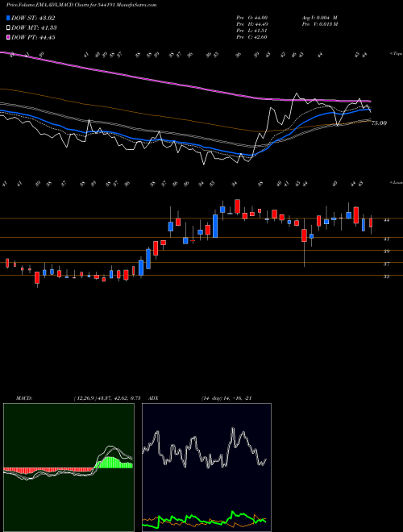403x532 pixels.
Task: Click the last red candlestick on price chart
Action: [x=371, y=223]
